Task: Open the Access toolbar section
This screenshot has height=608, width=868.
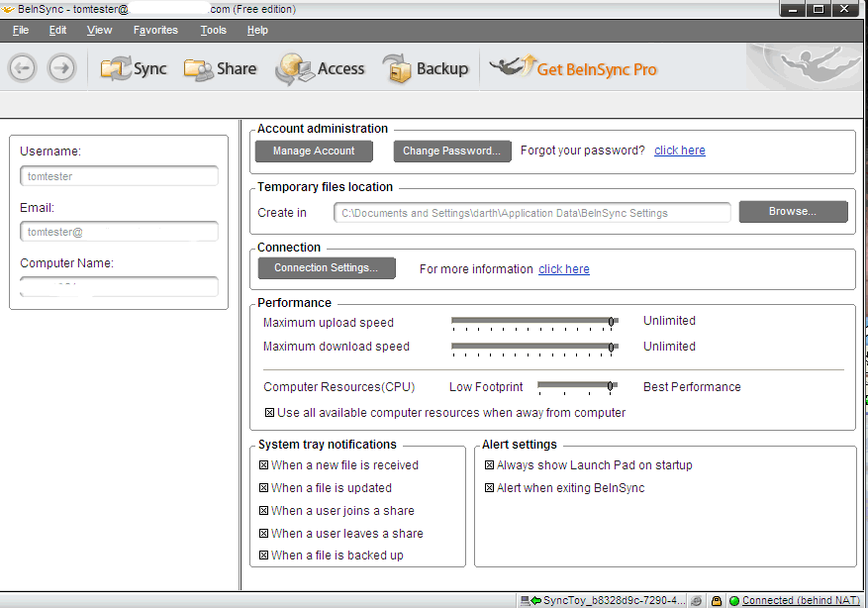Action: click(320, 68)
